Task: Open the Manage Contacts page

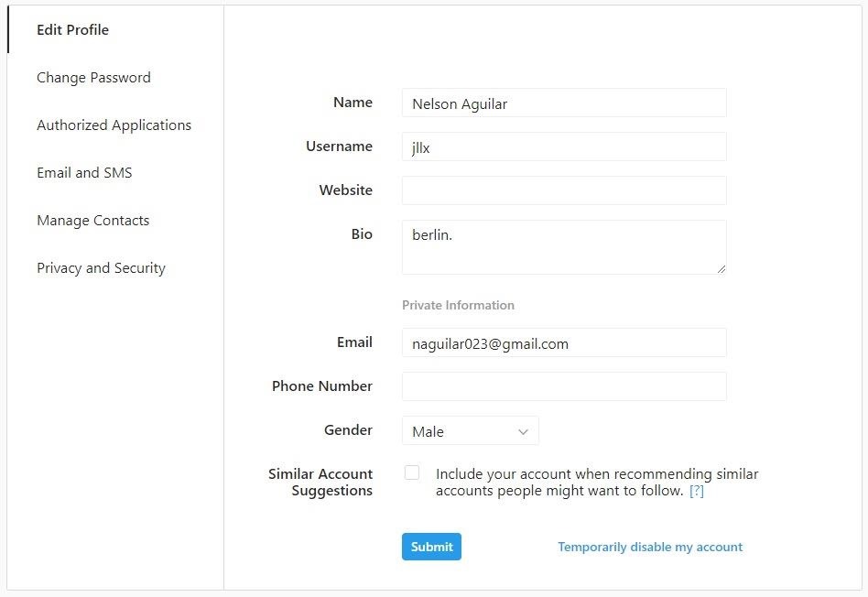Action: coord(92,220)
